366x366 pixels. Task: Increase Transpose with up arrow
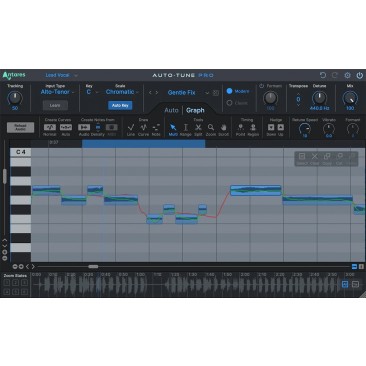point(298,94)
